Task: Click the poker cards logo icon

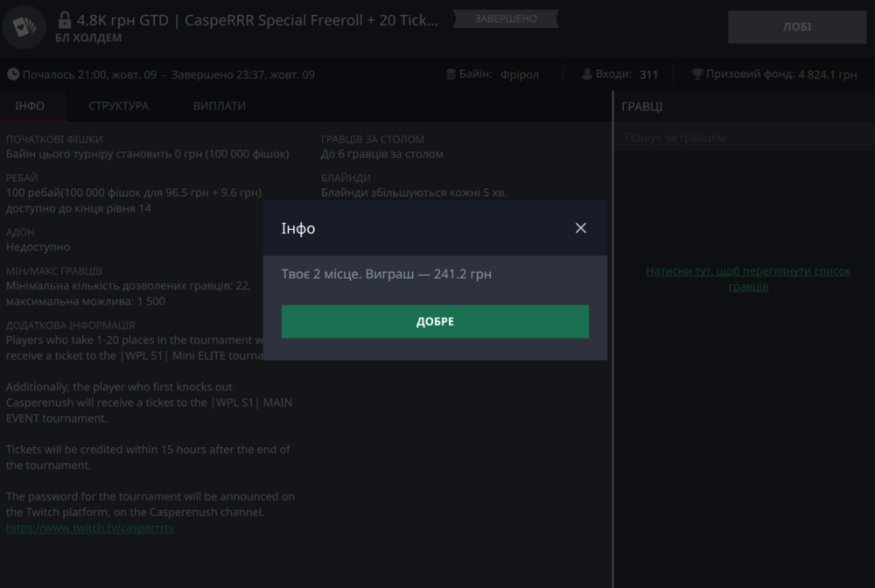Action: coord(24,27)
